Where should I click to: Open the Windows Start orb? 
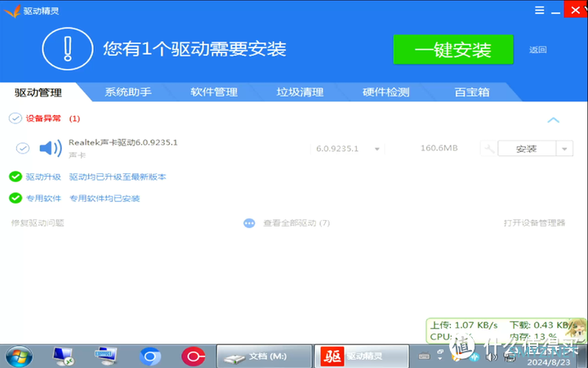pos(19,357)
